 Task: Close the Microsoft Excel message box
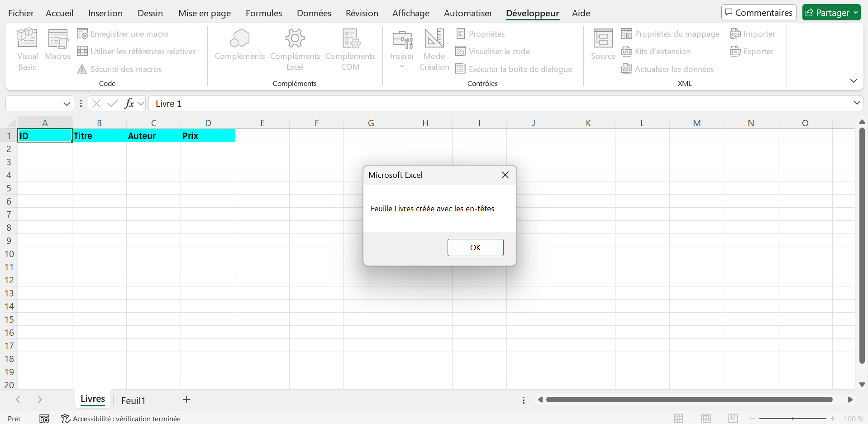pos(505,175)
